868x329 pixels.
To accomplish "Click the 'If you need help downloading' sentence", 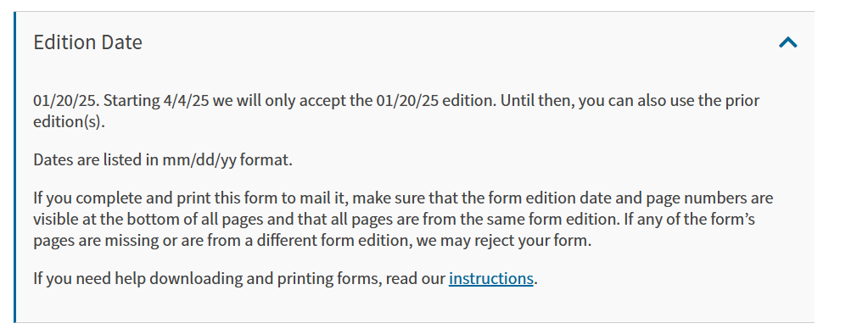I will click(286, 278).
